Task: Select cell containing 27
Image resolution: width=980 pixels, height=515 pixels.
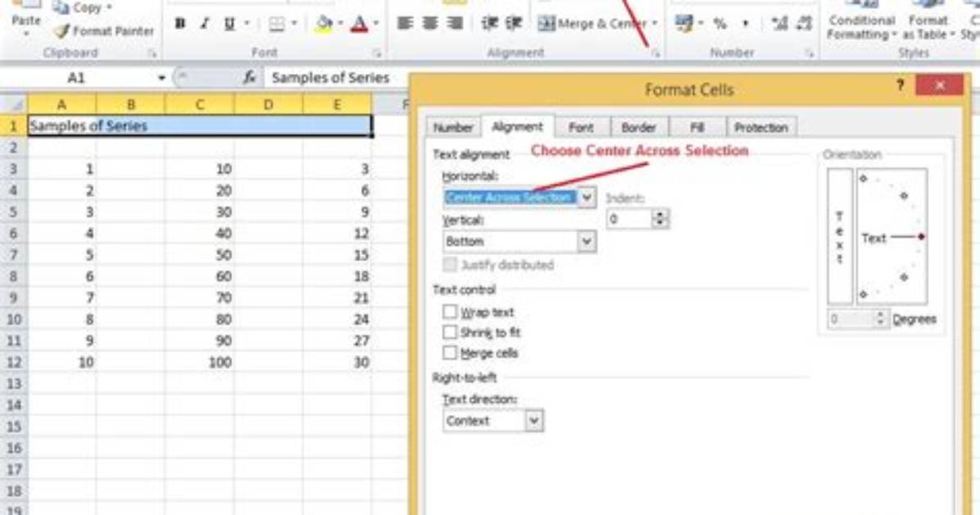Action: [337, 340]
